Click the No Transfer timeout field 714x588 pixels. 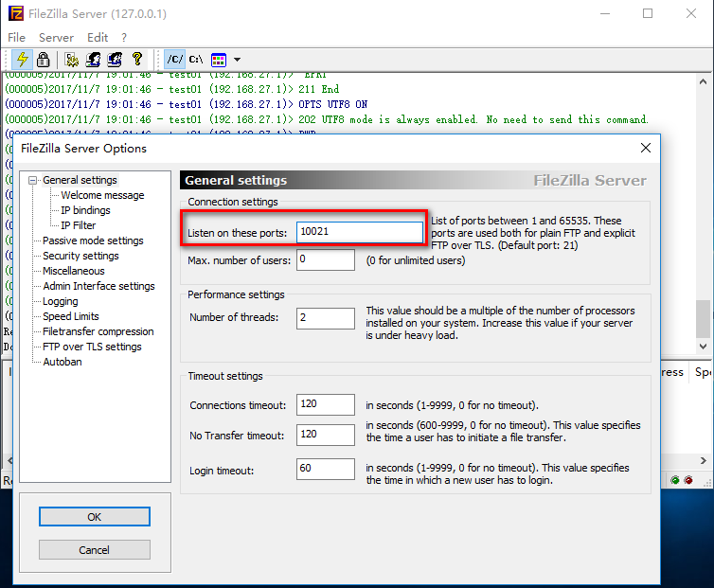(x=326, y=435)
